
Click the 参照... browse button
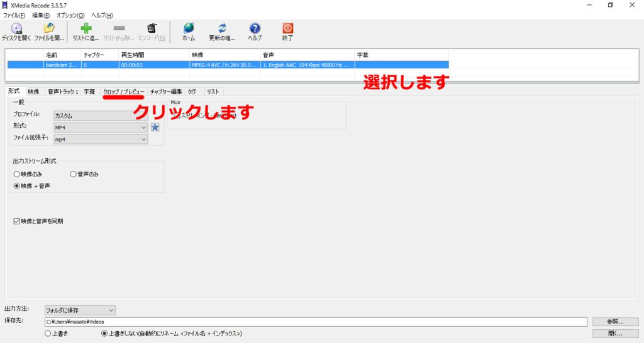[615, 322]
